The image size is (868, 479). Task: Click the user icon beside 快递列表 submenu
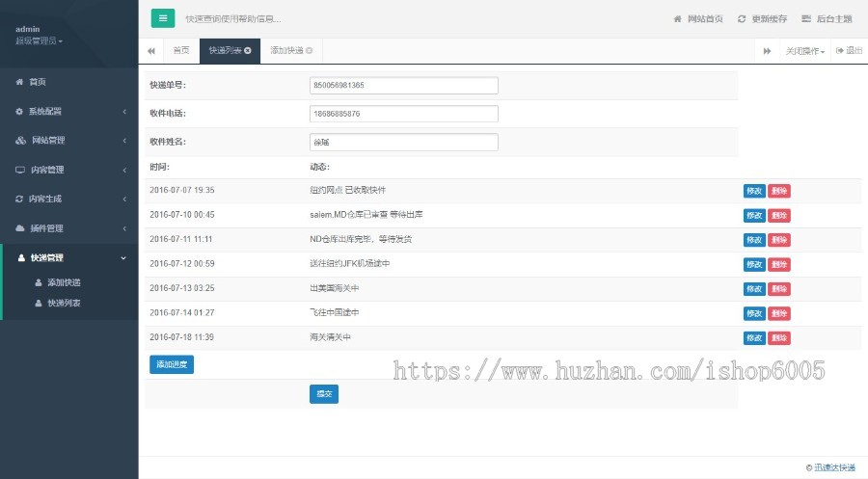pyautogui.click(x=39, y=303)
